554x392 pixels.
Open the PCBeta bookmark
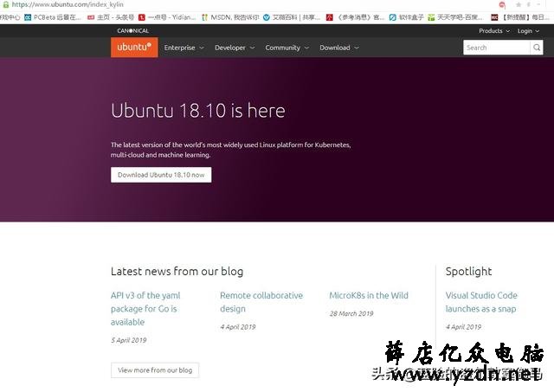pos(53,17)
